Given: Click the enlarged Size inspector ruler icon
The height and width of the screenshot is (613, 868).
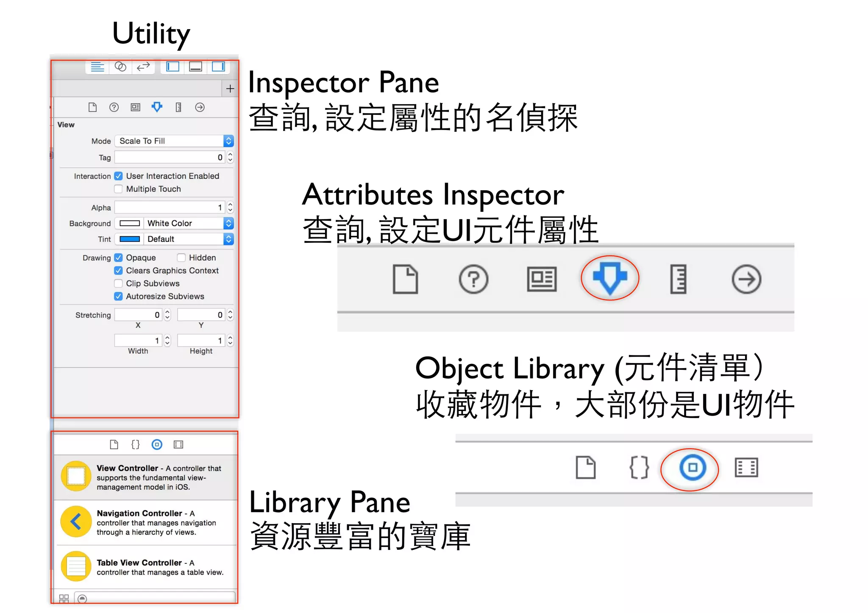Looking at the screenshot, I should coord(678,279).
